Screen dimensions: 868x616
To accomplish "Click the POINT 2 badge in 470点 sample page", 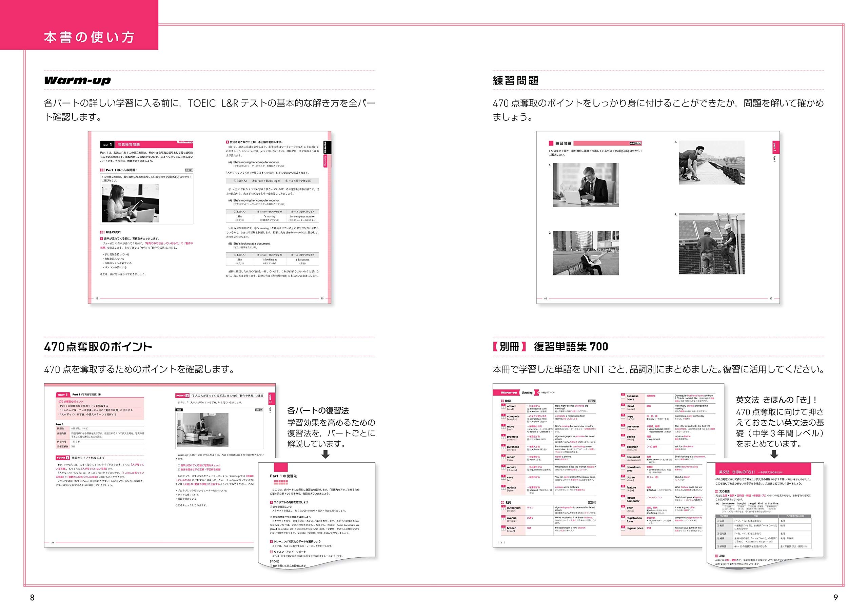I will click(x=182, y=395).
